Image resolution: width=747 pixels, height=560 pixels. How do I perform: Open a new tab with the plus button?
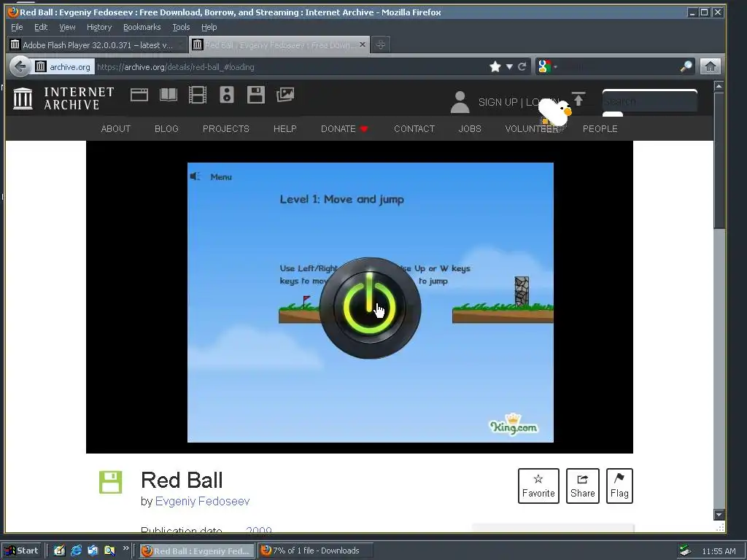[380, 44]
